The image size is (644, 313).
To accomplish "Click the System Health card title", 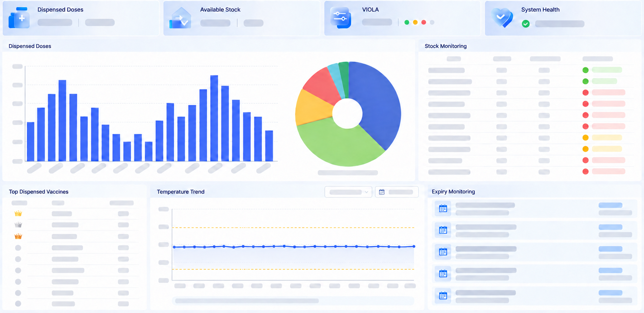I will pos(540,10).
